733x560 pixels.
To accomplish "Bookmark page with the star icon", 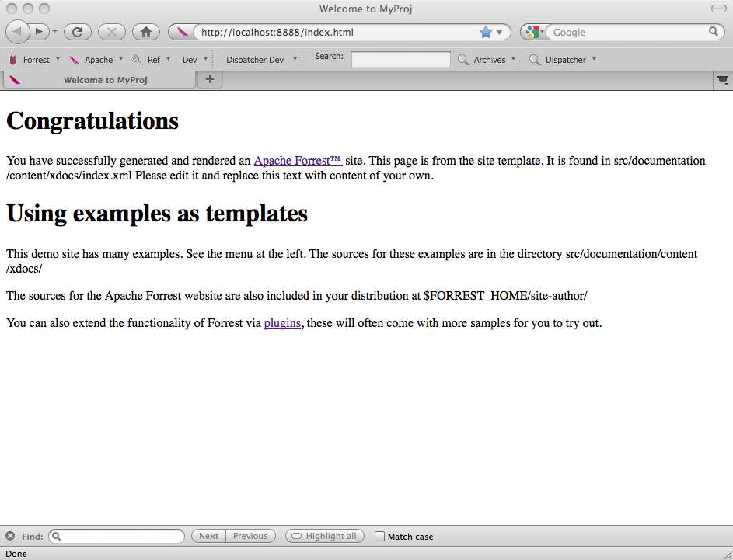I will pos(486,32).
